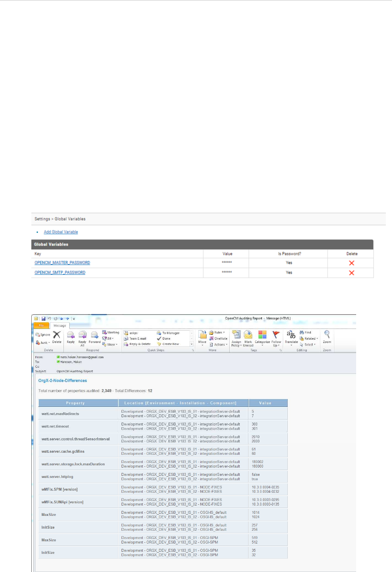Open the Actions dropdown
The width and height of the screenshot is (392, 572).
(x=218, y=344)
